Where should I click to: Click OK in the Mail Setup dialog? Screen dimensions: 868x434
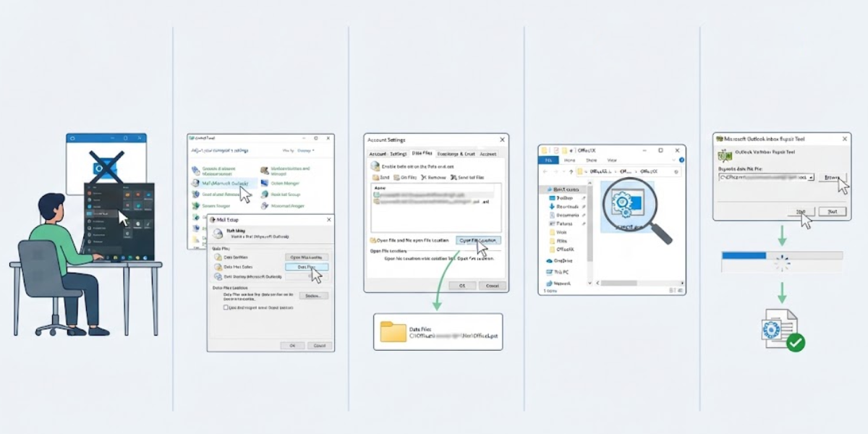292,345
